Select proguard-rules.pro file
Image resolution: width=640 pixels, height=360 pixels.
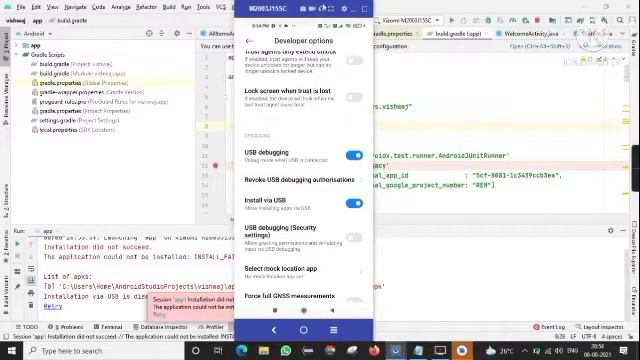pyautogui.click(x=100, y=102)
